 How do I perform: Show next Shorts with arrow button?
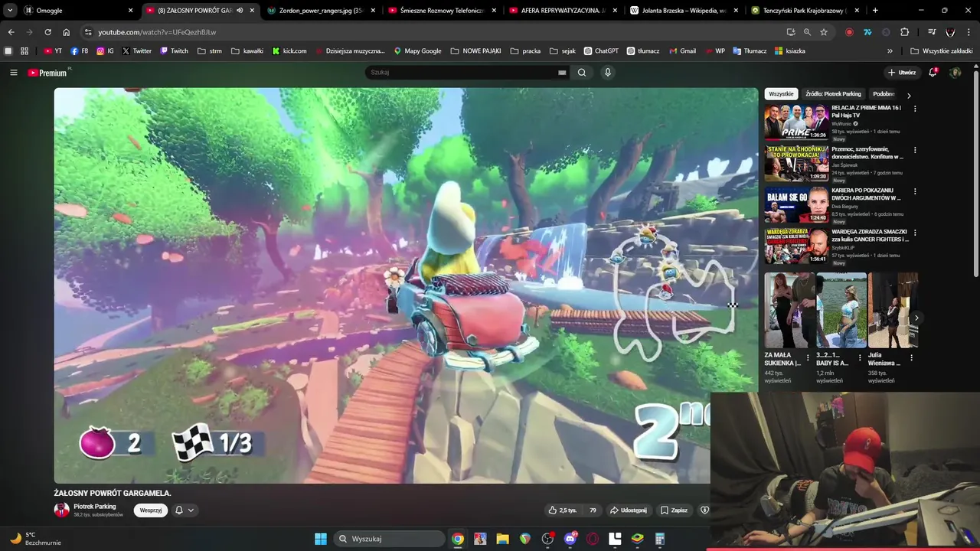pyautogui.click(x=916, y=318)
